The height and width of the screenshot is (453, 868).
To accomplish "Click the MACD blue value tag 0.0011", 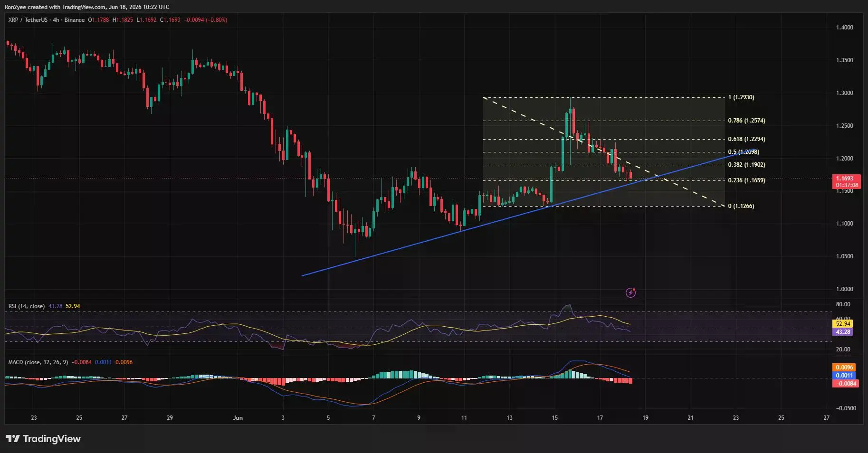I will point(844,376).
